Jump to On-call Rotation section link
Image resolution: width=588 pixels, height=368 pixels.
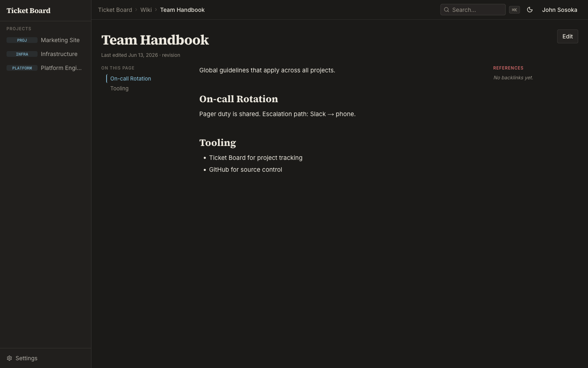tap(131, 79)
